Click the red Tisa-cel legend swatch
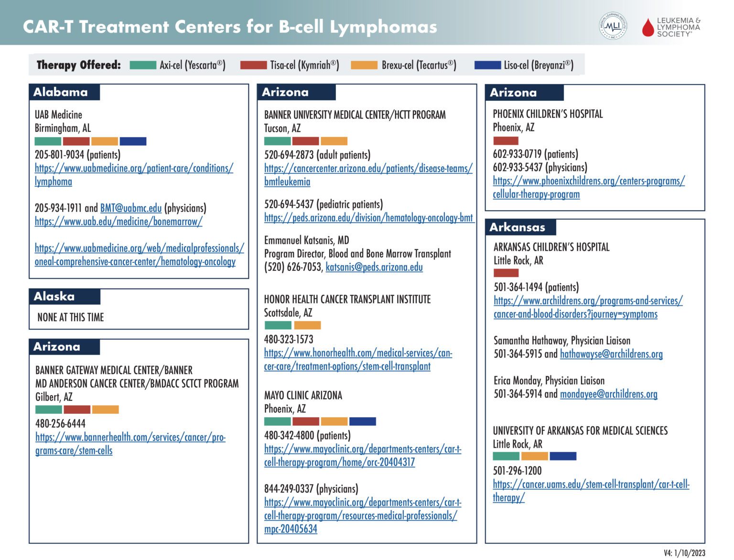734x560 pixels. [253, 65]
